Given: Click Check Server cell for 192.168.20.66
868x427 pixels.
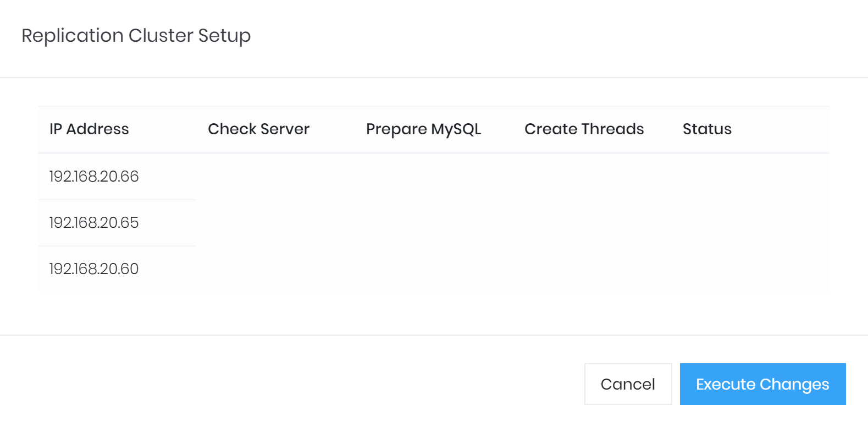Looking at the screenshot, I should (275, 177).
